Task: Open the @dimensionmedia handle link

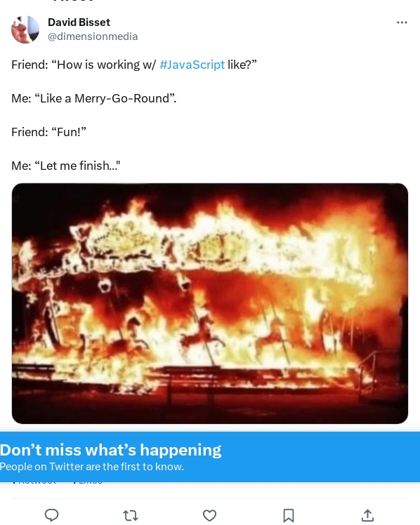Action: 93,36
